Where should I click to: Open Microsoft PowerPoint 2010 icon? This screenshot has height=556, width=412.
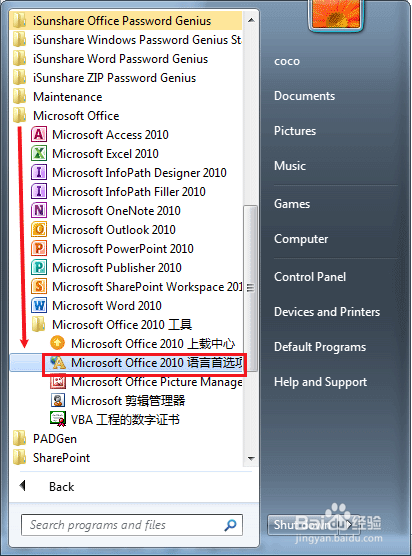coord(39,249)
